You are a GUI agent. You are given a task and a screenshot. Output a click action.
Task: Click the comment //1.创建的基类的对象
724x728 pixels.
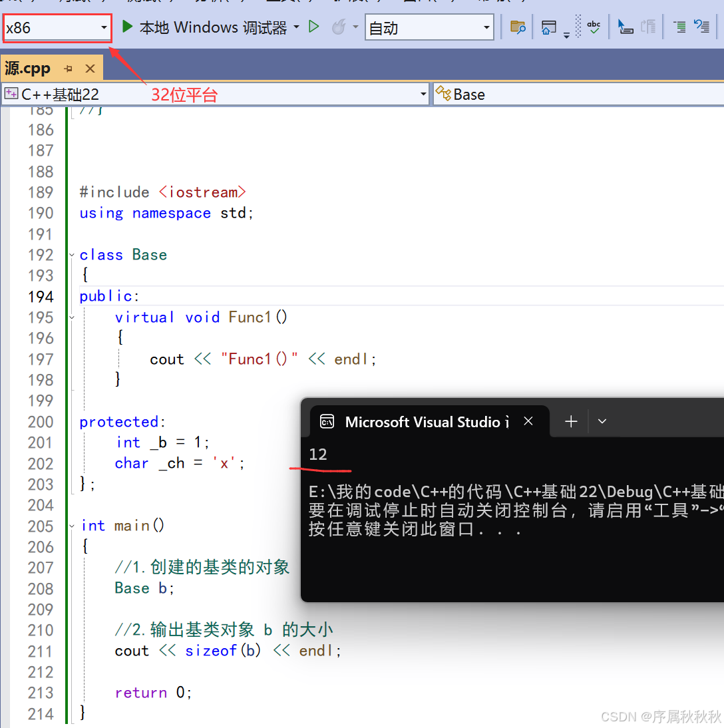coord(202,568)
